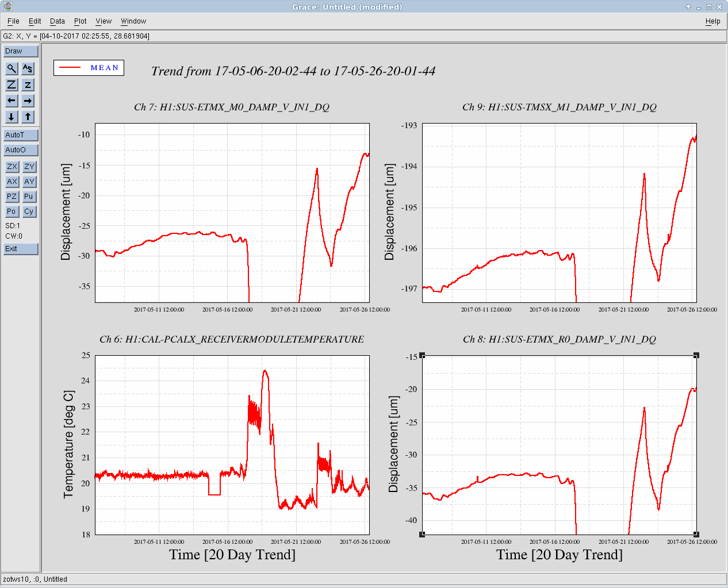Open the Data menu
The width and height of the screenshot is (728, 588).
coord(58,21)
